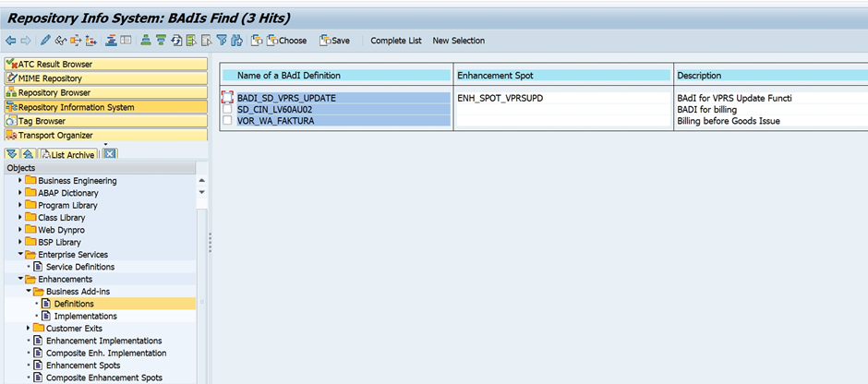868x384 pixels.
Task: Click the Set Filter funnel icon
Action: (222, 41)
